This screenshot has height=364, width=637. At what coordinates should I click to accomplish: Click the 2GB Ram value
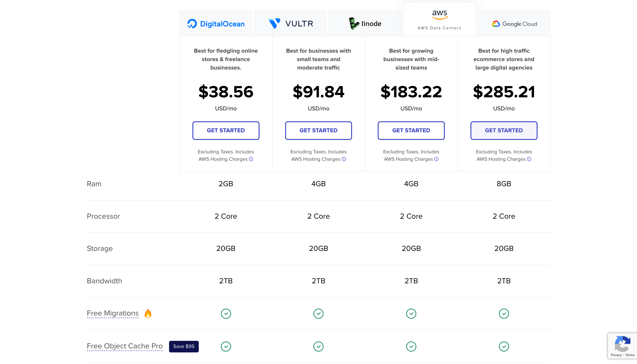(226, 184)
